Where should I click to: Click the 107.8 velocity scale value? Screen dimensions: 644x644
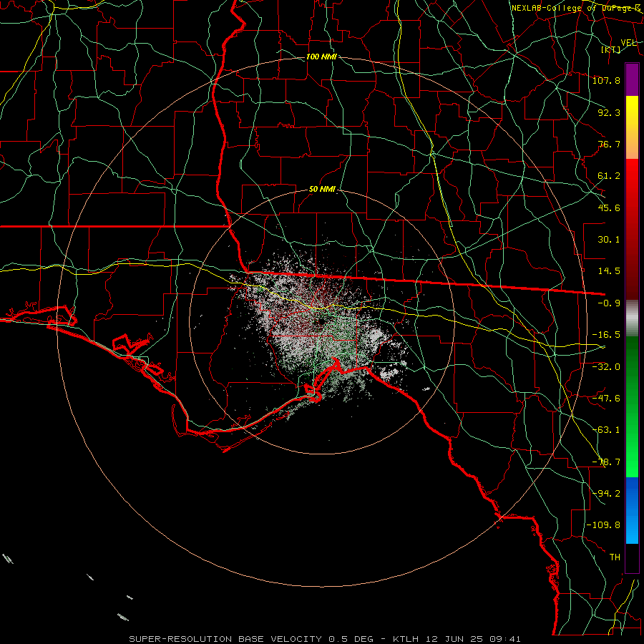(606, 80)
